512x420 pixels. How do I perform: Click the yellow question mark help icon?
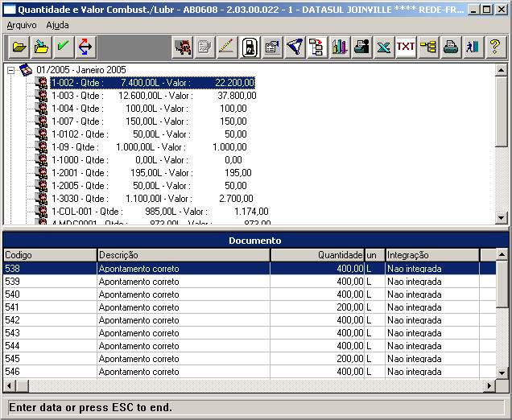pyautogui.click(x=496, y=47)
